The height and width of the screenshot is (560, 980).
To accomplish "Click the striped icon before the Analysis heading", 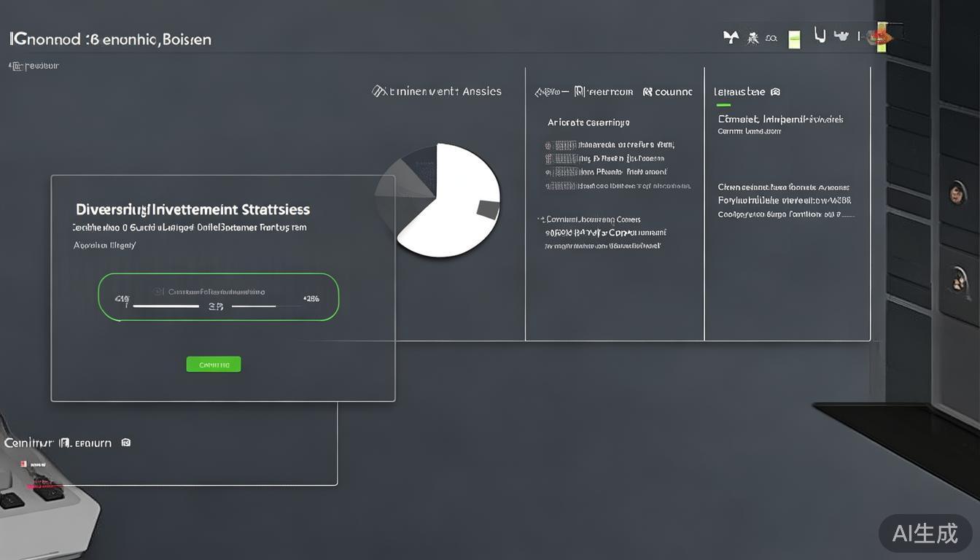I will [379, 91].
